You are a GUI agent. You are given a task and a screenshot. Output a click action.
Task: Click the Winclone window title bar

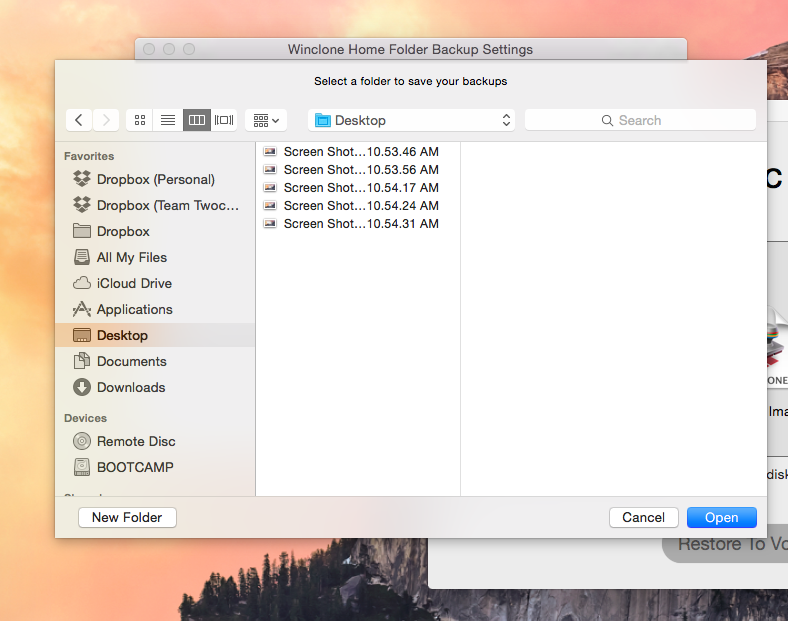pos(411,49)
